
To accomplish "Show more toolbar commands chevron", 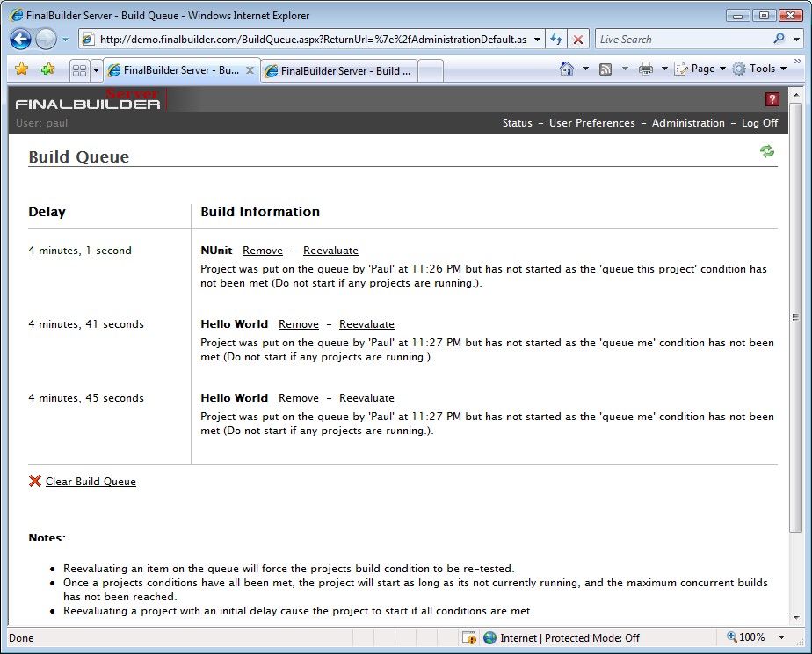I will coord(798,62).
